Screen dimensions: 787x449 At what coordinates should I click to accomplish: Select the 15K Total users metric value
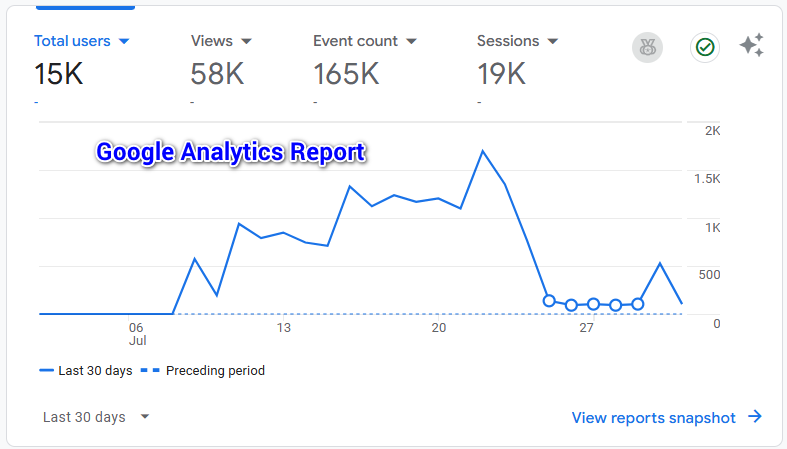(60, 73)
